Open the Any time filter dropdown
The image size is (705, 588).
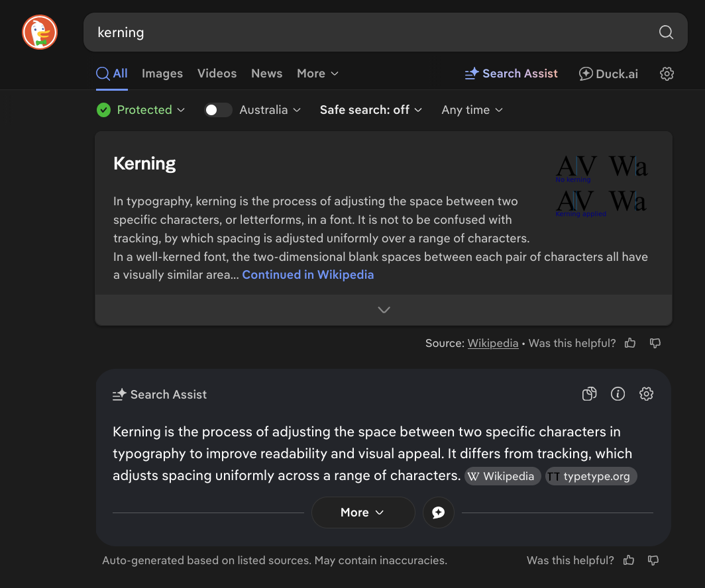tap(472, 110)
